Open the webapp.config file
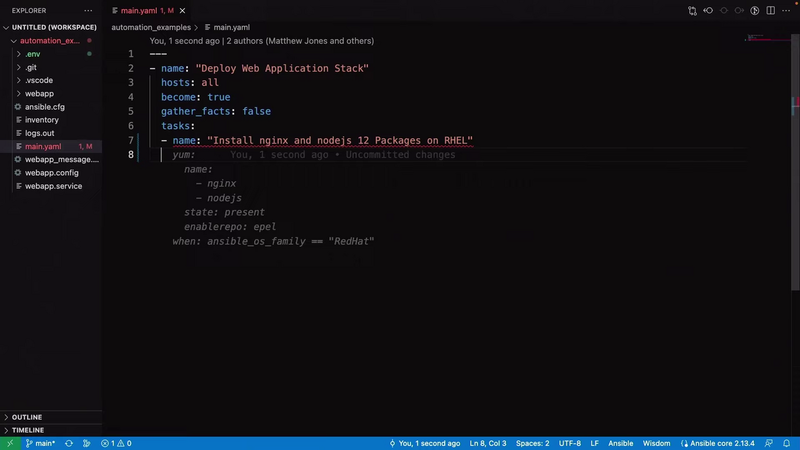 click(x=51, y=172)
